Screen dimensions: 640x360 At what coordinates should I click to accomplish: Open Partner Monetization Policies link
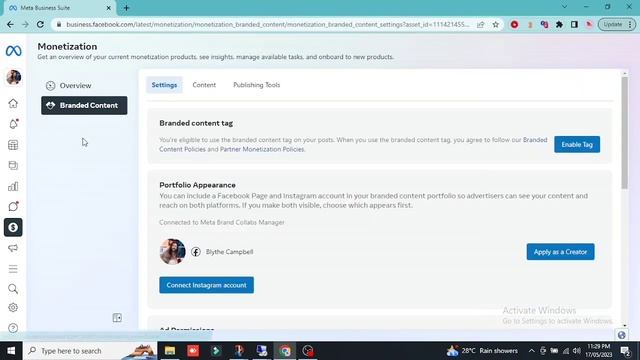262,149
